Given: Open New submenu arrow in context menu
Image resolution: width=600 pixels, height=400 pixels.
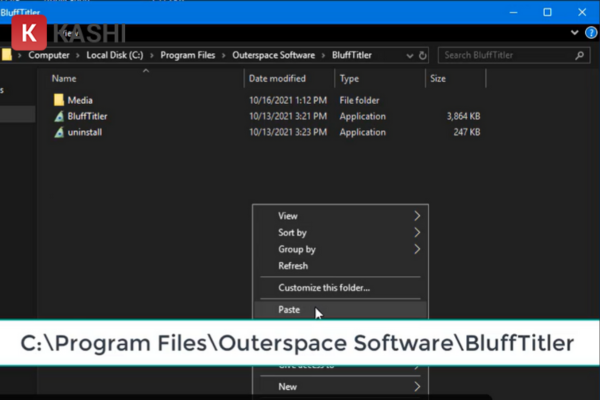Looking at the screenshot, I should pyautogui.click(x=417, y=387).
